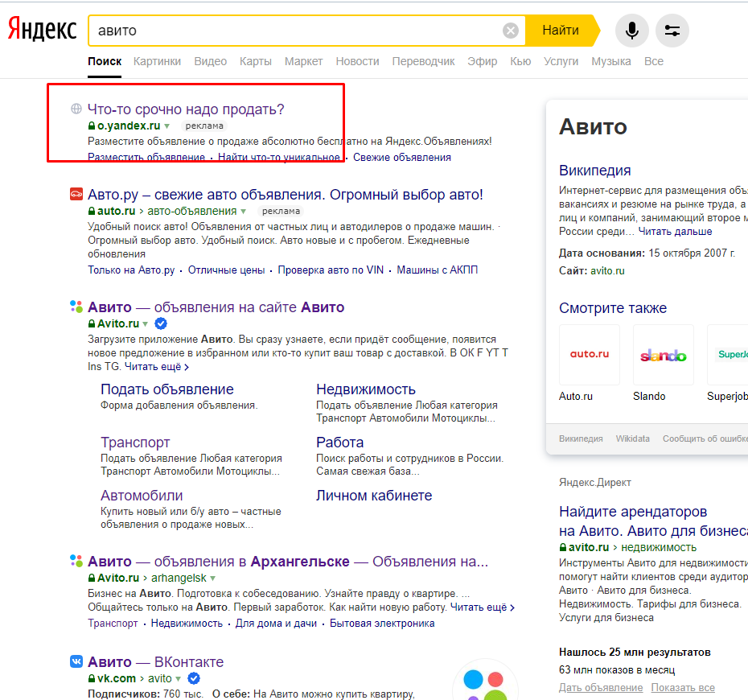Open the Все tab
Image resolution: width=748 pixels, height=700 pixels.
tap(654, 62)
